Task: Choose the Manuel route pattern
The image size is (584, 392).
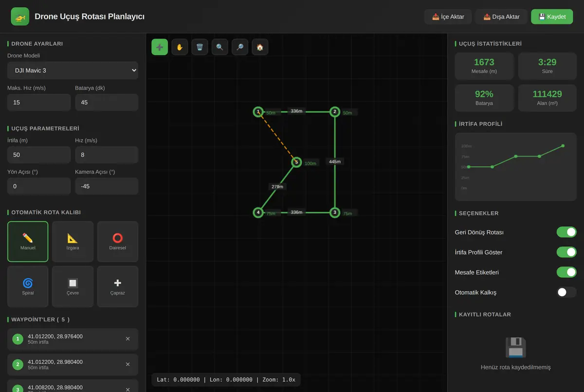Action: [28, 242]
